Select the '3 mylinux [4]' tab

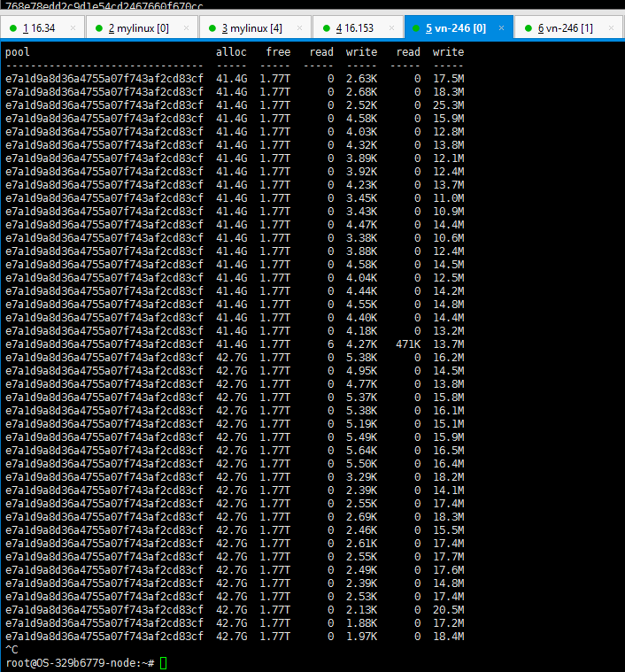(x=255, y=28)
